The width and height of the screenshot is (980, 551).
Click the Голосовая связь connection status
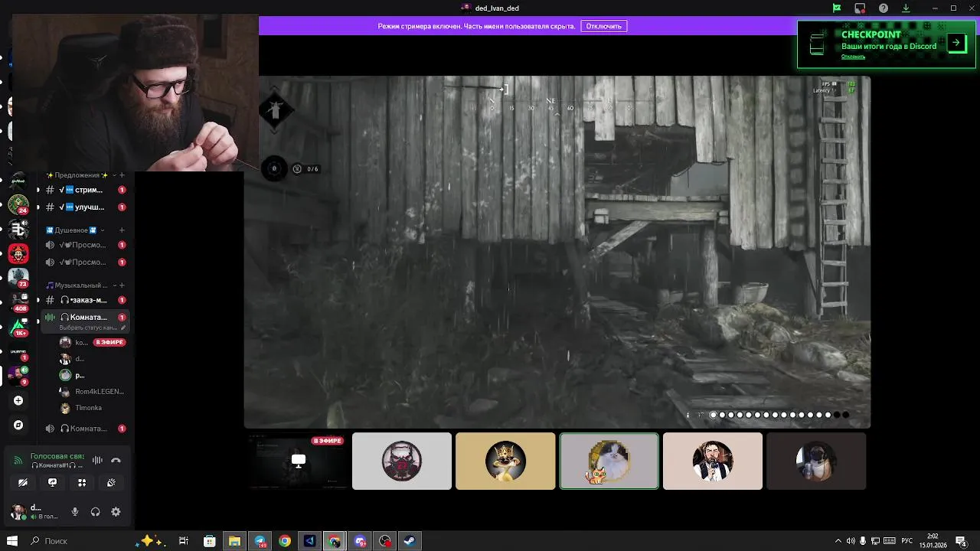click(57, 456)
